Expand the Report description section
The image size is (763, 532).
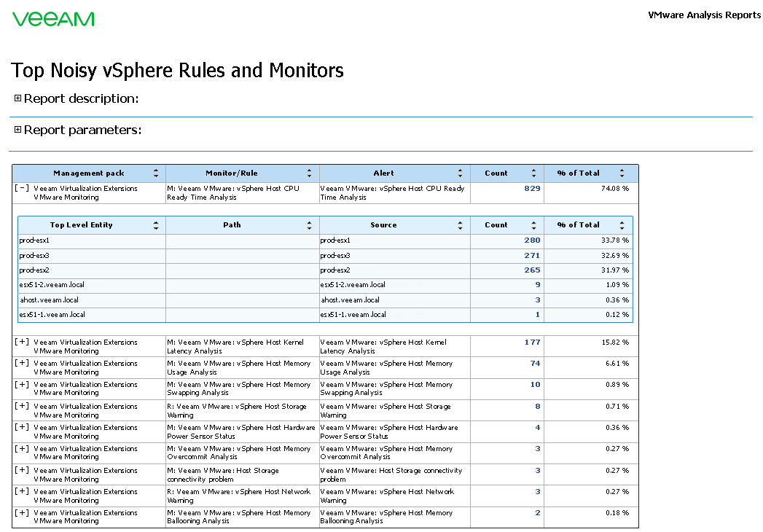tap(17, 98)
